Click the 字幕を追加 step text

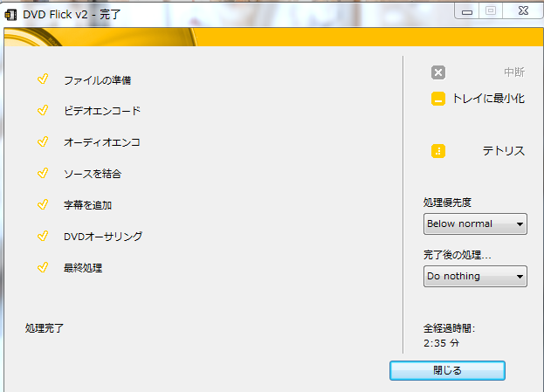tap(88, 205)
